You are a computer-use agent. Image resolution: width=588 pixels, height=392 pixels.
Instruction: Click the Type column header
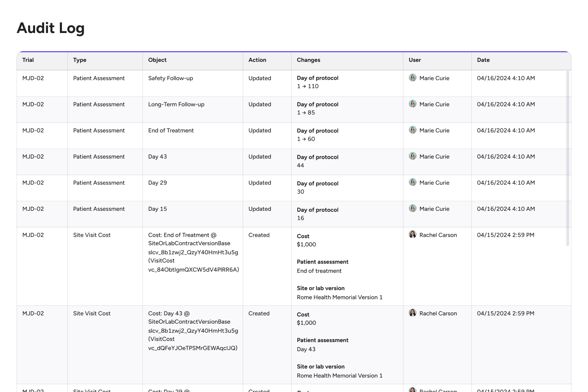coord(80,60)
